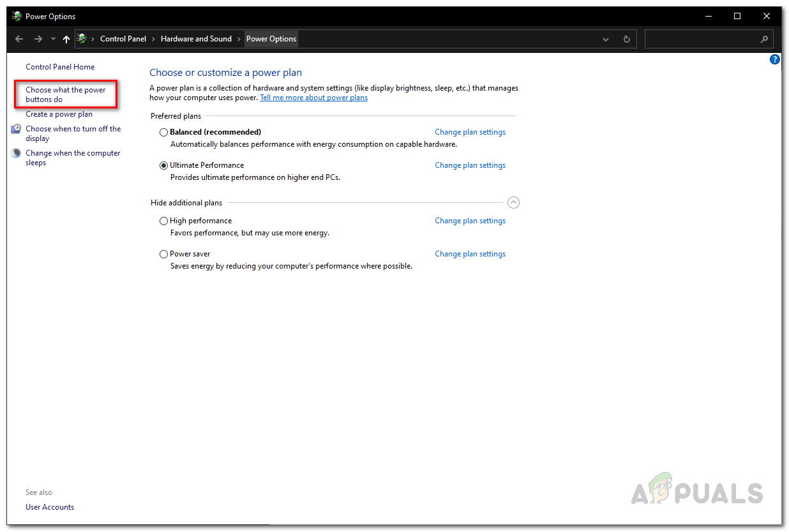Click the Forward navigation arrow
789x532 pixels.
coord(38,39)
